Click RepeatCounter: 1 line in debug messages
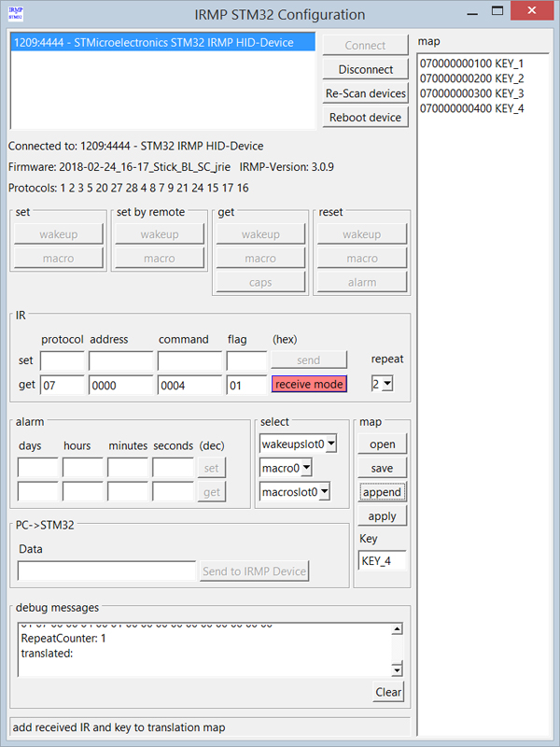 (x=63, y=639)
